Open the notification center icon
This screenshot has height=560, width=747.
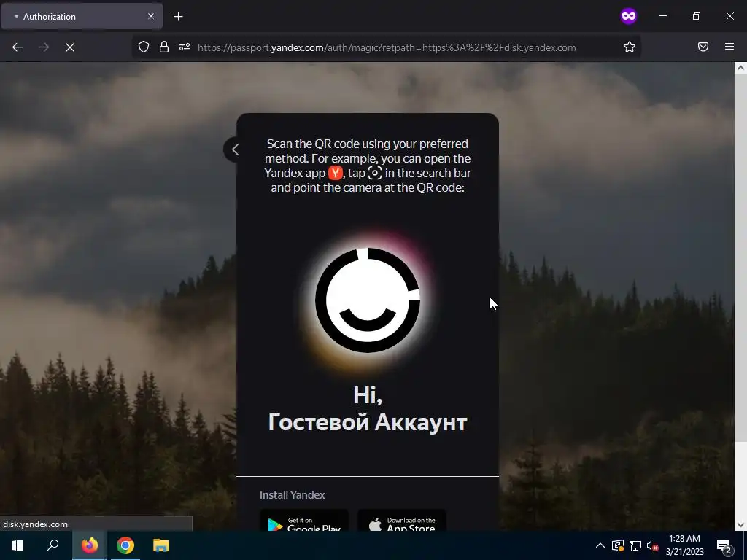tap(724, 545)
